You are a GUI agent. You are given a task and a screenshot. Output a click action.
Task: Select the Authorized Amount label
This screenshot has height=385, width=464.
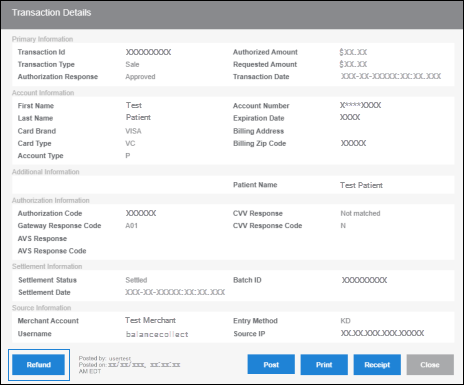(x=265, y=52)
